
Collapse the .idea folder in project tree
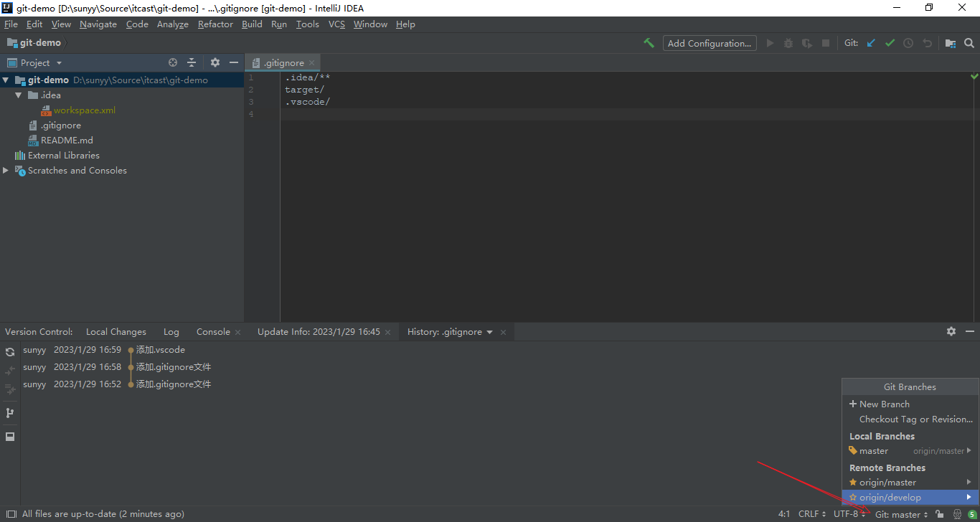pyautogui.click(x=19, y=95)
